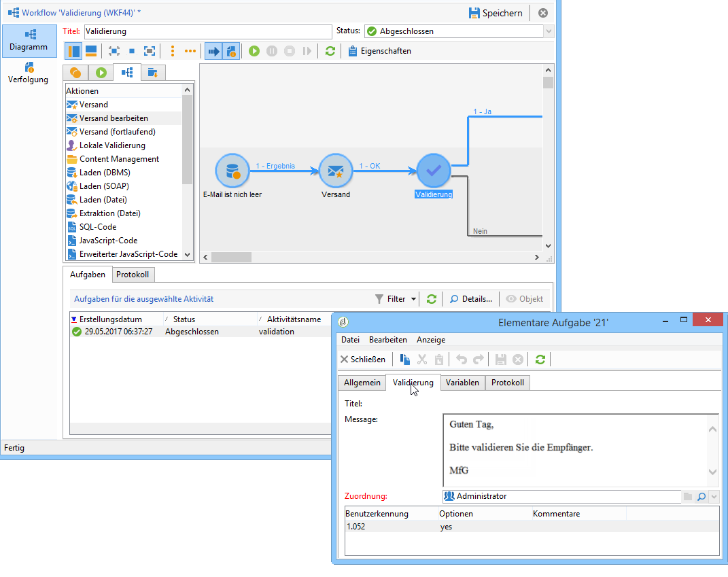Select 'Laden (Datei)' activity
The image size is (728, 577).
[124, 200]
